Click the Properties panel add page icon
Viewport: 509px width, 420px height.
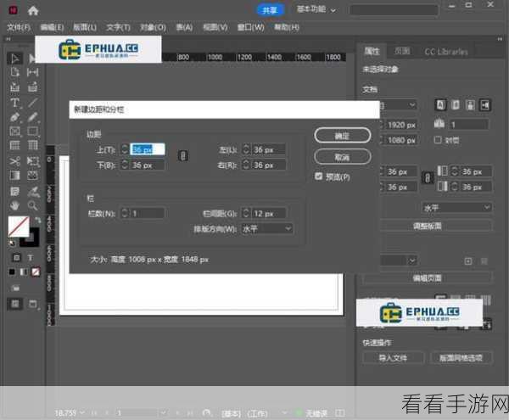(468, 261)
